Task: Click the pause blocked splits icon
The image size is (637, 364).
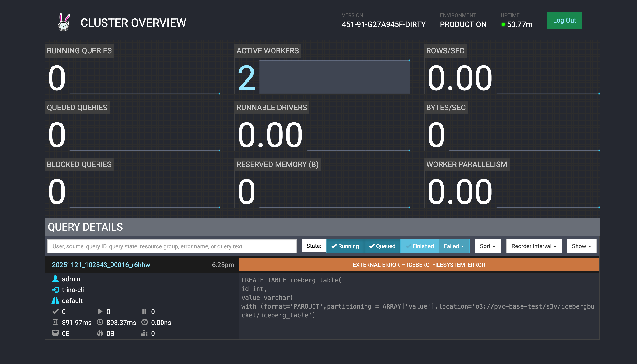Action: tap(144, 311)
